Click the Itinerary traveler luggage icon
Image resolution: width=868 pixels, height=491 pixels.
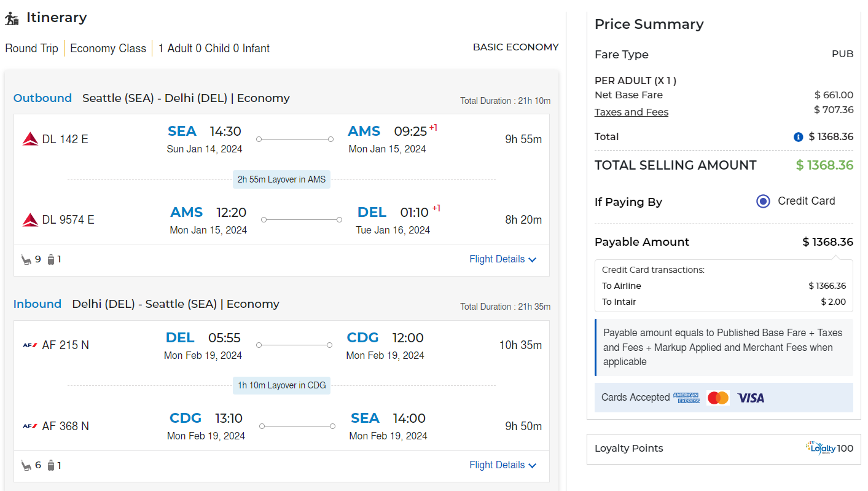[x=12, y=18]
